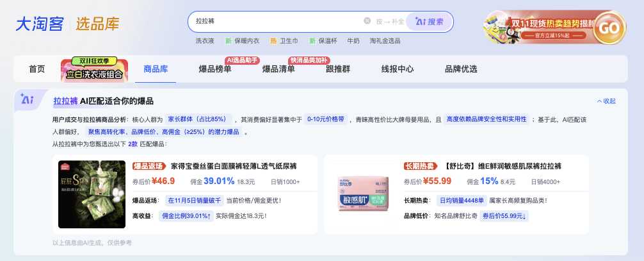
Task: Clear the search box with the X icon
Action: click(x=367, y=21)
